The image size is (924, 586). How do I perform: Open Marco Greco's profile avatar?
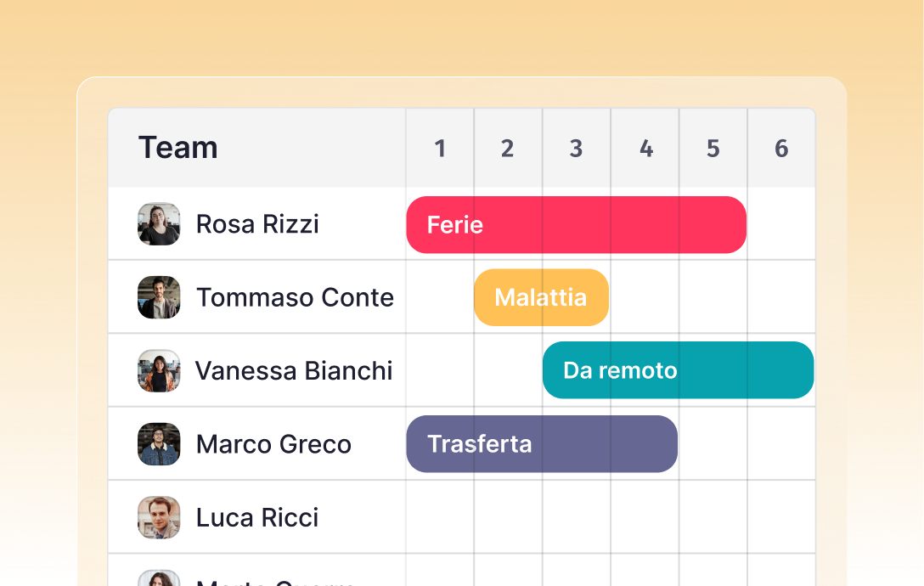pos(159,443)
